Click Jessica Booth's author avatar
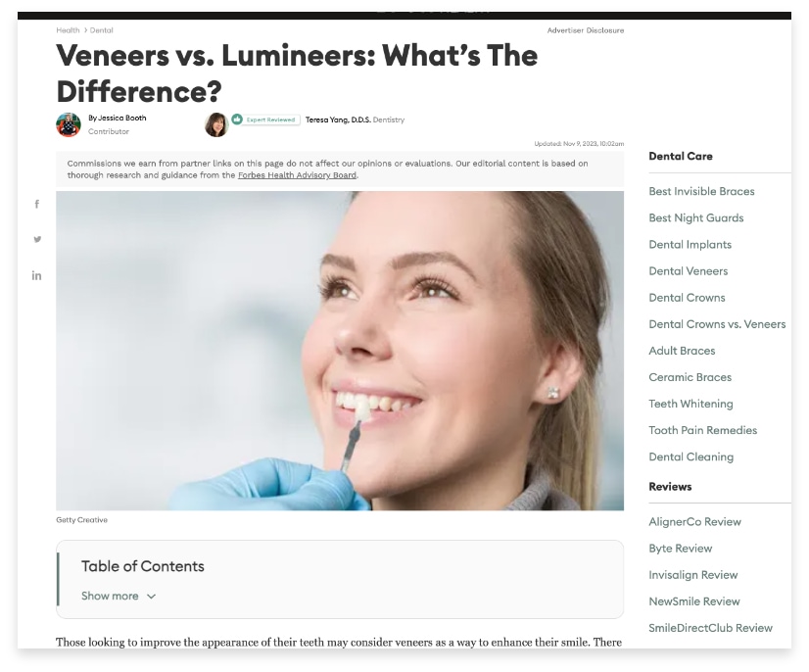The image size is (809, 672). [69, 124]
